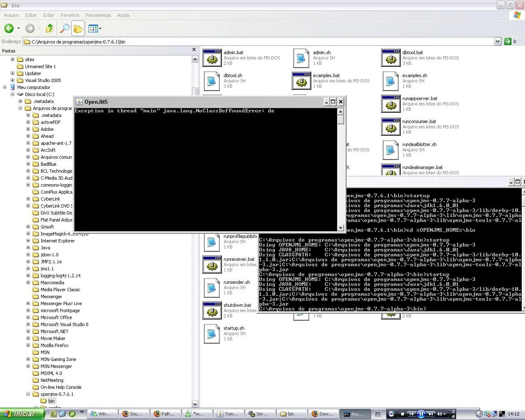525x420 pixels.
Task: Select the dbtool.sh file icon
Action: [x=212, y=81]
